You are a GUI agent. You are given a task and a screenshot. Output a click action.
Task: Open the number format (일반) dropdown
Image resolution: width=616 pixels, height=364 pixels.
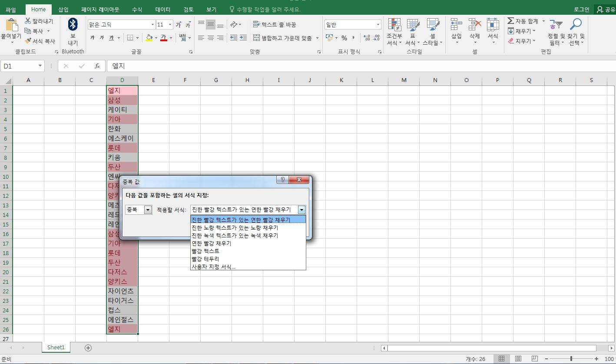point(378,25)
